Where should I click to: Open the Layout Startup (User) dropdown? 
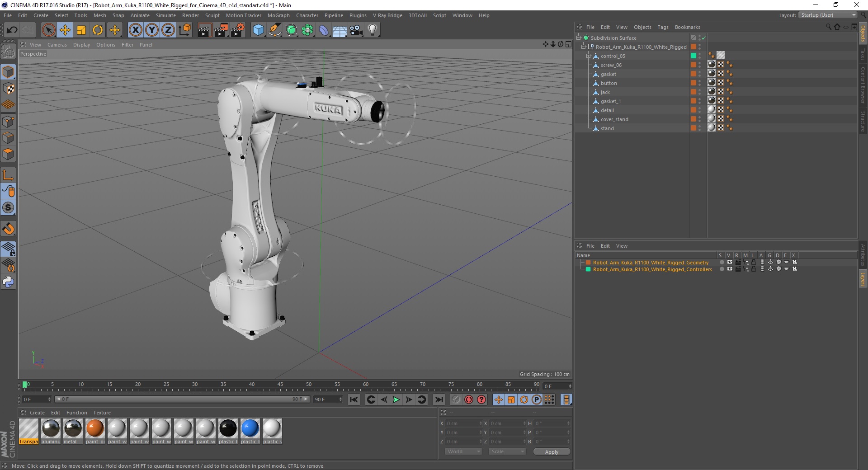coord(828,15)
